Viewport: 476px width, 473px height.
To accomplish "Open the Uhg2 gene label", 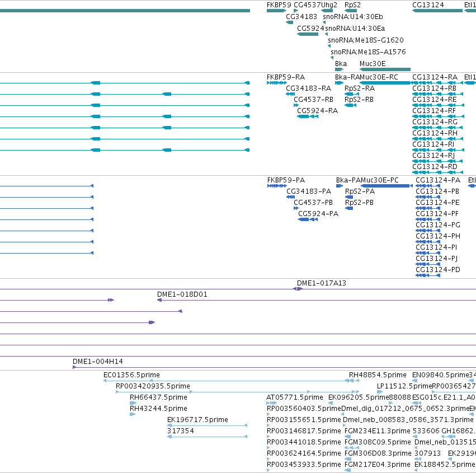I will [x=329, y=5].
